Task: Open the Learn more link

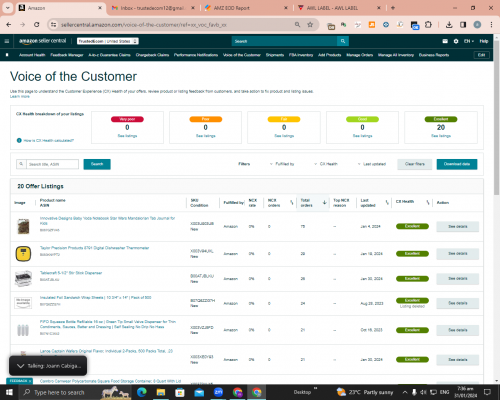Action: (20, 96)
